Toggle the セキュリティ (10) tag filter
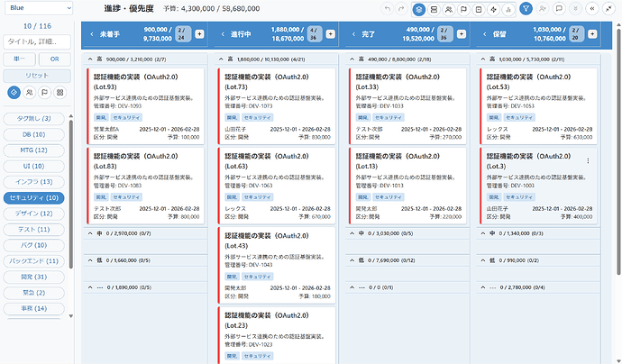The width and height of the screenshot is (622, 364). click(32, 196)
